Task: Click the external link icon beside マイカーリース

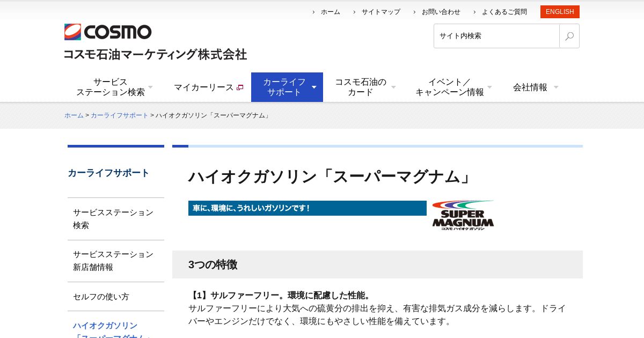Action: point(240,87)
